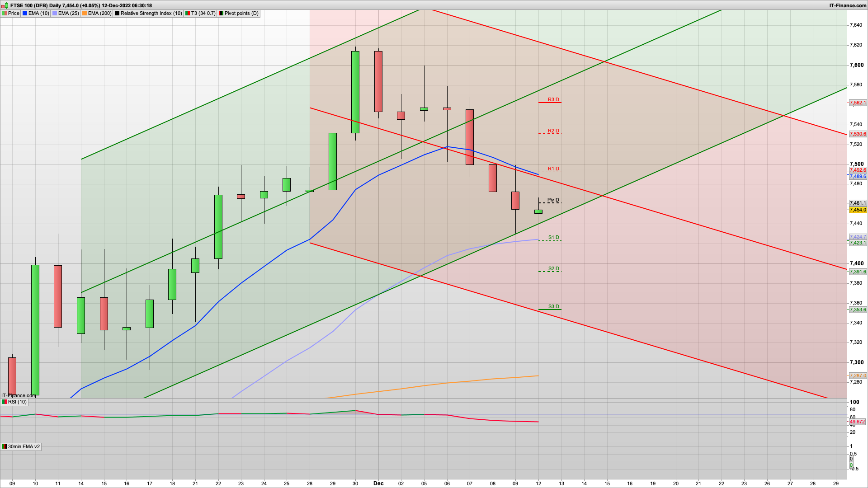Click the orange 7,454.0 price swatch label

(858, 210)
